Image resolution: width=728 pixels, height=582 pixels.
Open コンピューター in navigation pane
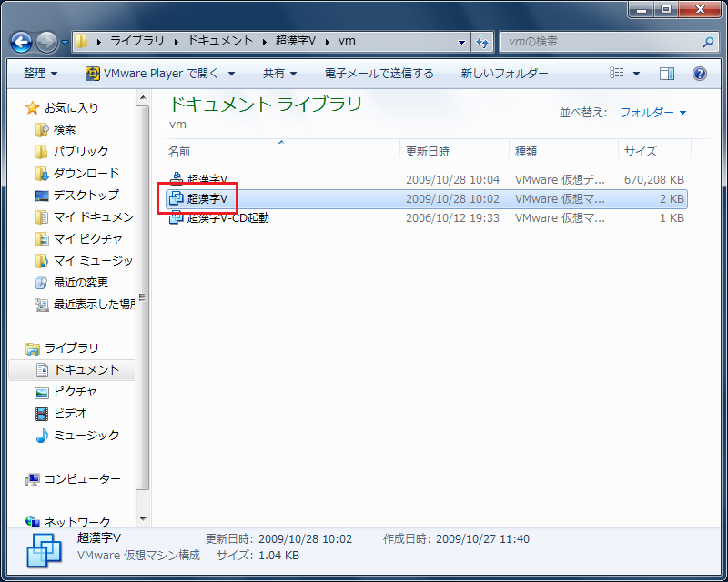(82, 478)
